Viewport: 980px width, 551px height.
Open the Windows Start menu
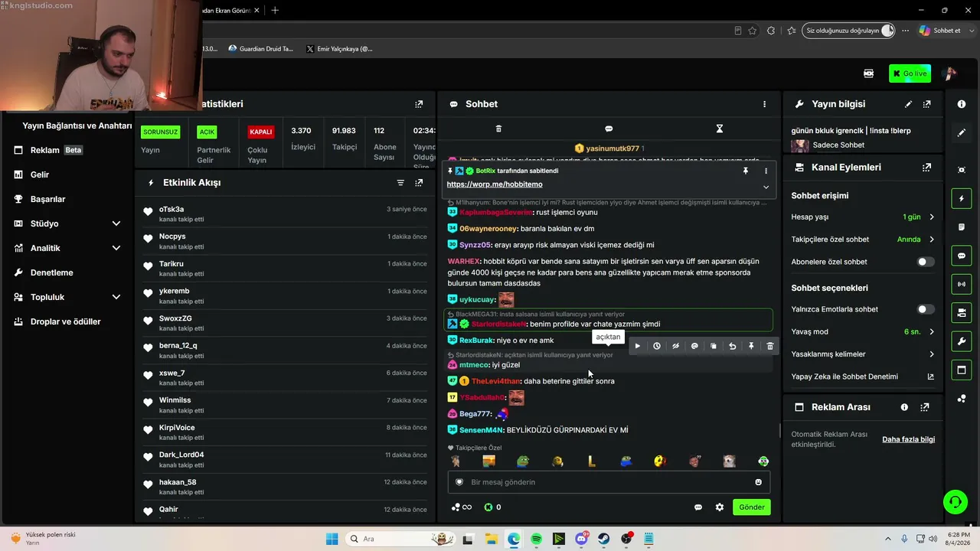pyautogui.click(x=332, y=539)
